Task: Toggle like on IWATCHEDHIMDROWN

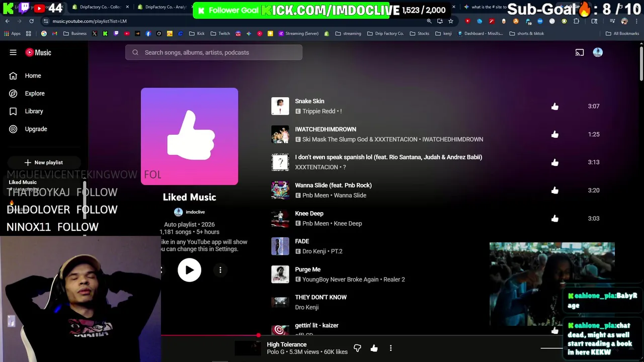Action: (554, 134)
